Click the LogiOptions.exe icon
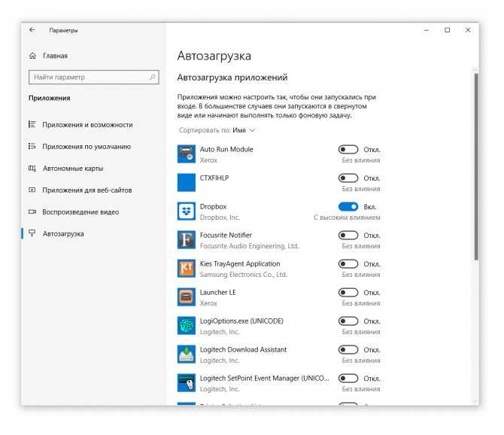 tap(187, 325)
